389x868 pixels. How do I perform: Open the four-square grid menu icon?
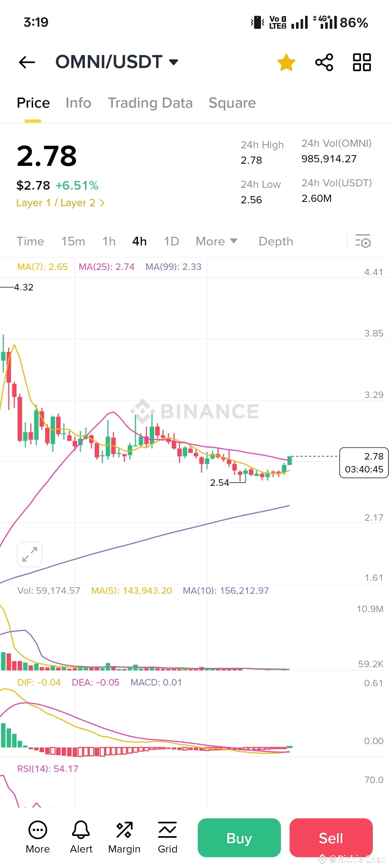(362, 62)
